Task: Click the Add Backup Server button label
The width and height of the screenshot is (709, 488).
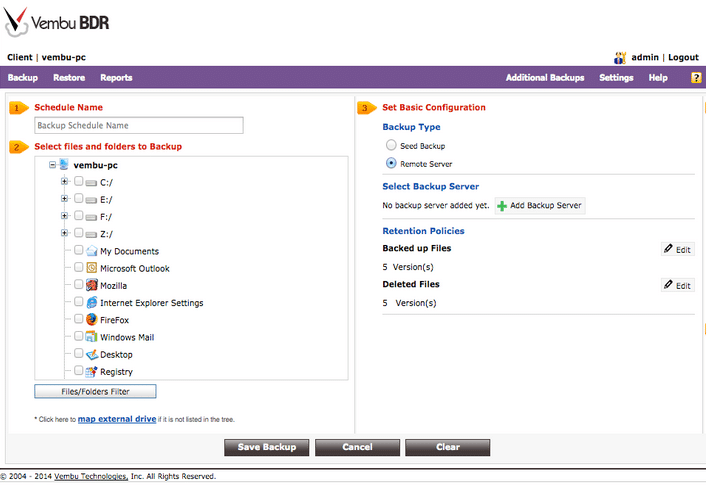Action: (546, 205)
